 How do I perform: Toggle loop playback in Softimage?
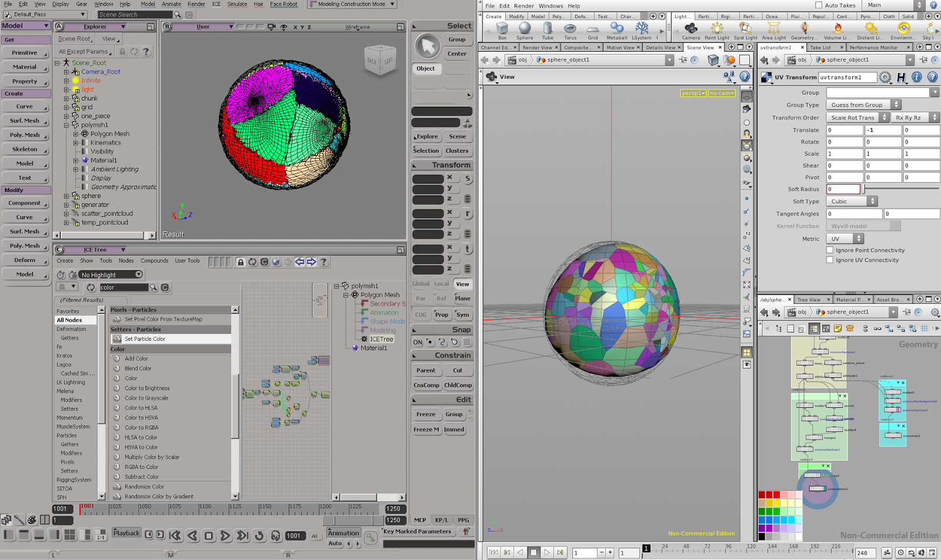(x=259, y=535)
